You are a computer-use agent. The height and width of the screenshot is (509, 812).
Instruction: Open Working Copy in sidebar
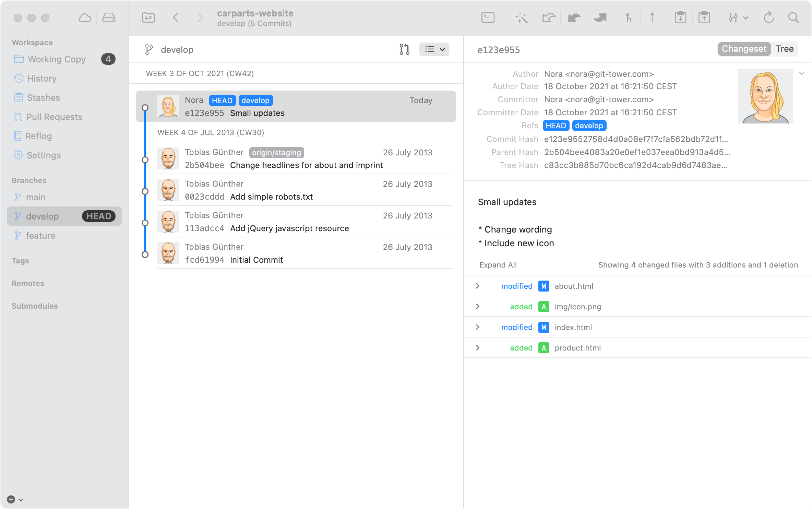point(57,59)
